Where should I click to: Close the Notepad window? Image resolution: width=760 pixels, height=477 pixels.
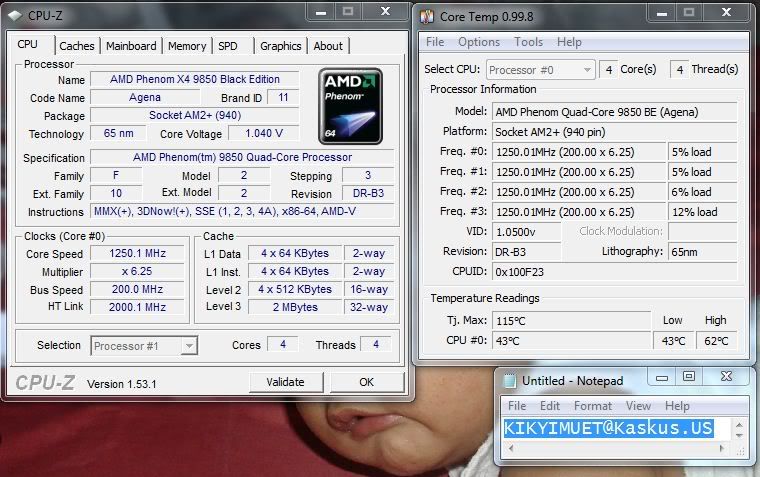(x=726, y=376)
